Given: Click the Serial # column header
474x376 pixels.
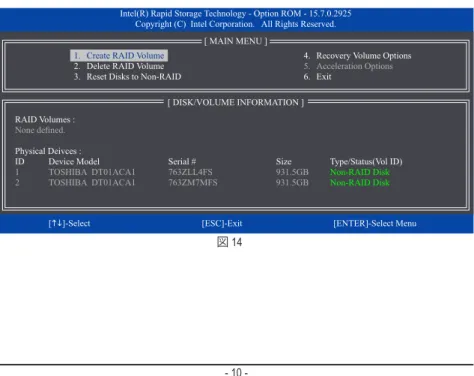Looking at the screenshot, I should [182, 162].
